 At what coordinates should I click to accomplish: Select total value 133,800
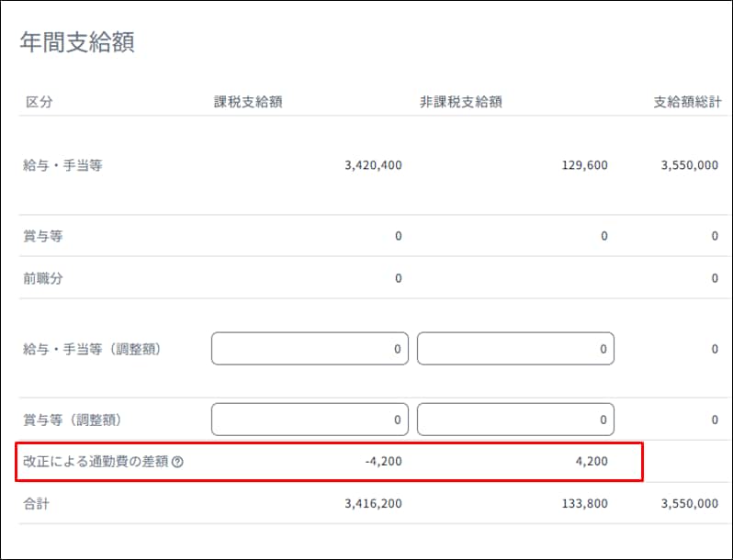584,504
